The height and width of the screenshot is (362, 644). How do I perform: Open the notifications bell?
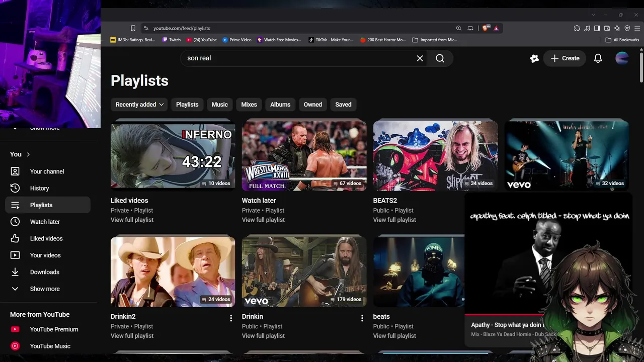(x=598, y=58)
